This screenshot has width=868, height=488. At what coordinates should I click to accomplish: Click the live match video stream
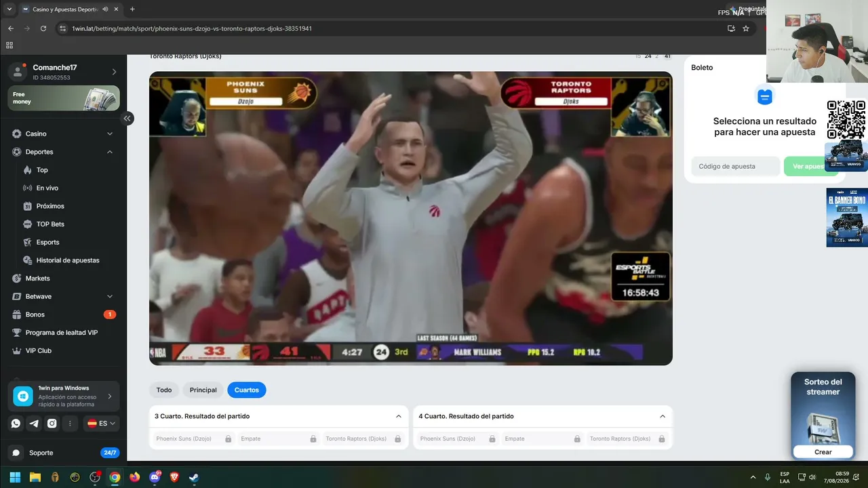411,218
